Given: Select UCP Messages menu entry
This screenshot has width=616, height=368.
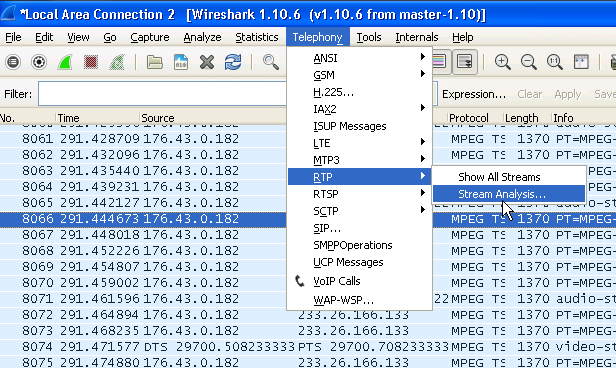Looking at the screenshot, I should (359, 262).
